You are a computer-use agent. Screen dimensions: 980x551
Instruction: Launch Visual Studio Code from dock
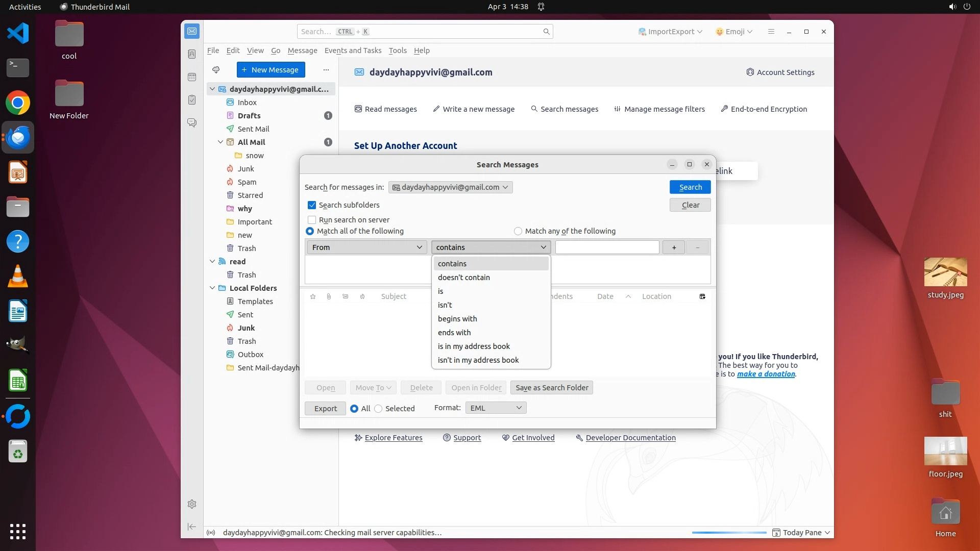click(x=18, y=34)
